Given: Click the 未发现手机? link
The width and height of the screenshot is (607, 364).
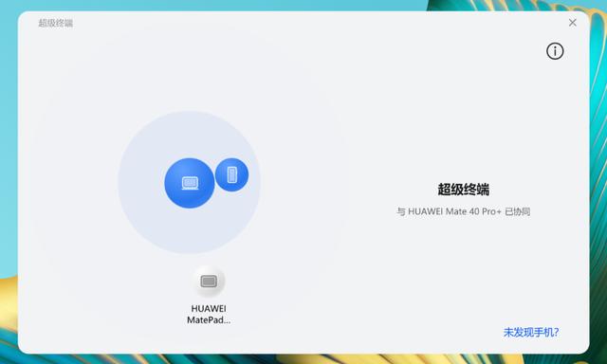Looking at the screenshot, I should click(x=531, y=333).
